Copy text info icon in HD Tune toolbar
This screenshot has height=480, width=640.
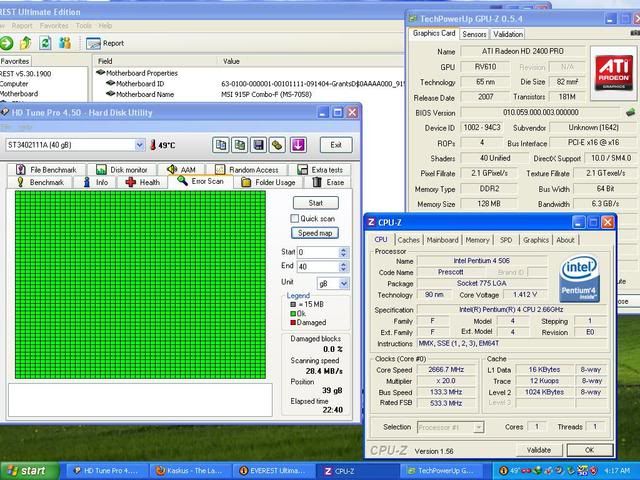tap(220, 145)
